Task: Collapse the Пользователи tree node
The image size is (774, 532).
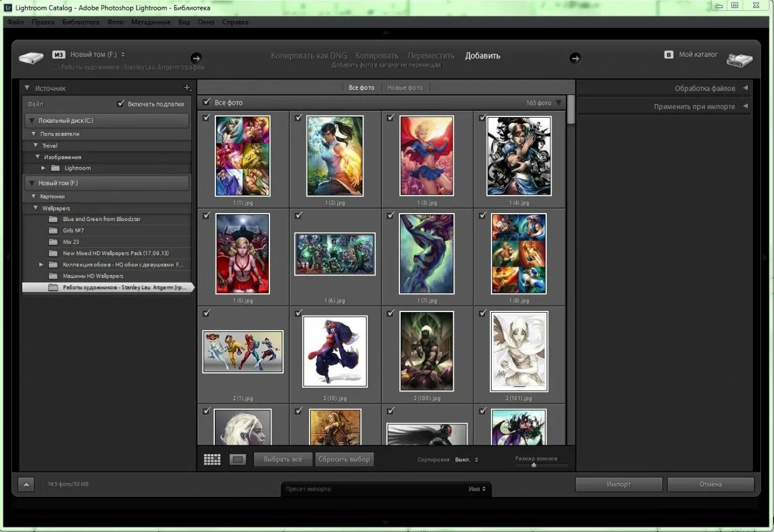Action: point(34,134)
